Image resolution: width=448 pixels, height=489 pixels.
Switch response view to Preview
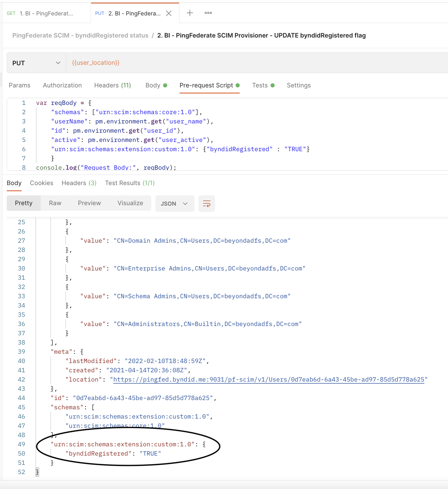point(89,203)
